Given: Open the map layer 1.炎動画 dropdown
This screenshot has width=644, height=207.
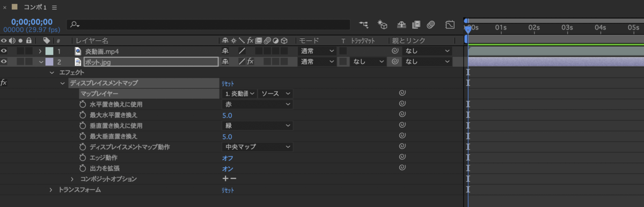Looking at the screenshot, I should tap(239, 93).
